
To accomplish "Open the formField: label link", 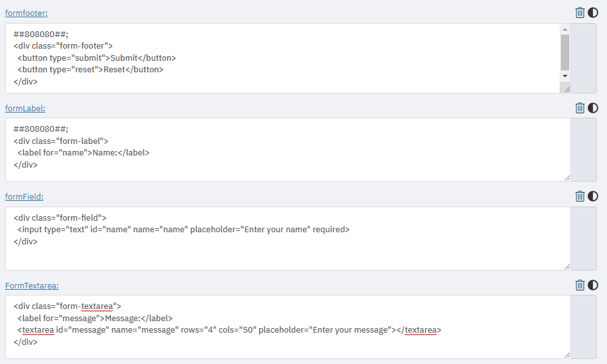I will (24, 196).
